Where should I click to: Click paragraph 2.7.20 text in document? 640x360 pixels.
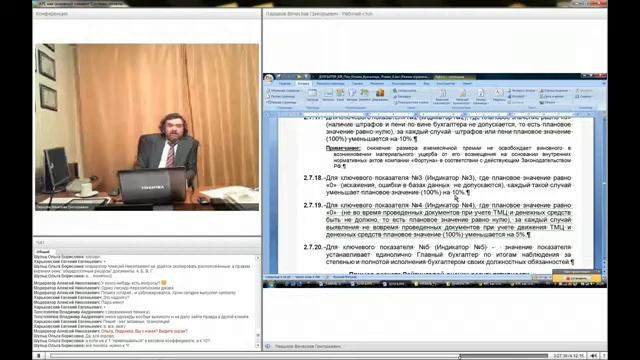(x=449, y=254)
